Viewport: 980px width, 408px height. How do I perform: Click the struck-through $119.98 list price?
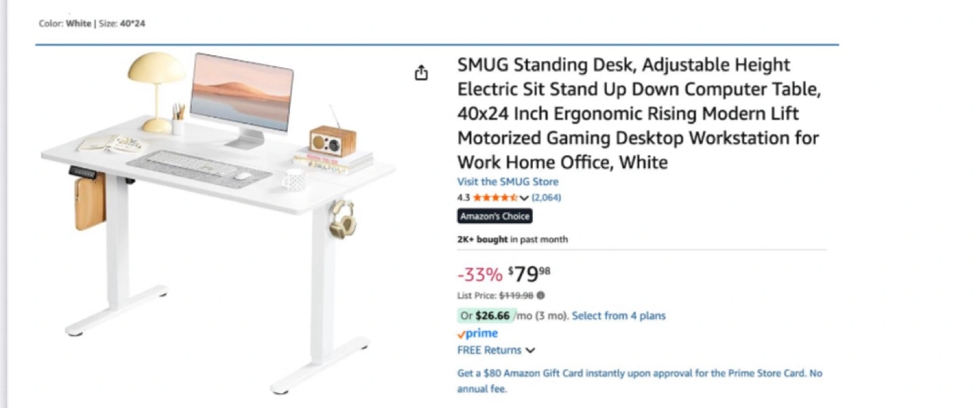pos(517,295)
